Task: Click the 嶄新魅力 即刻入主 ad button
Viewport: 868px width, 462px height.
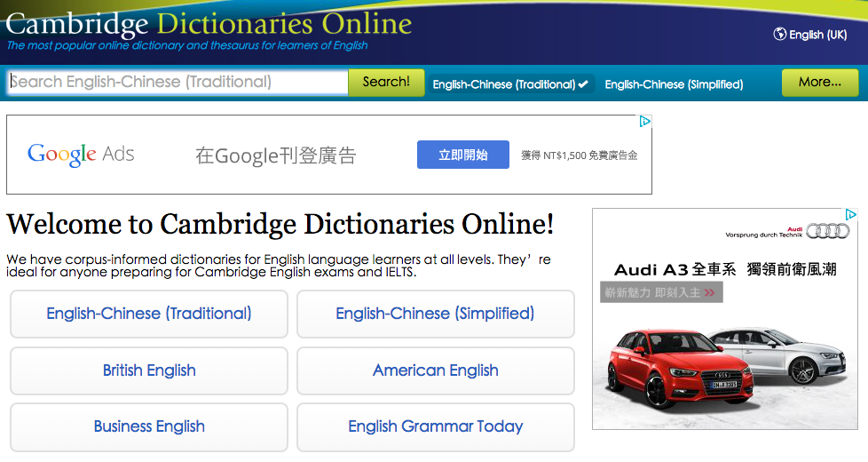Action: point(661,292)
